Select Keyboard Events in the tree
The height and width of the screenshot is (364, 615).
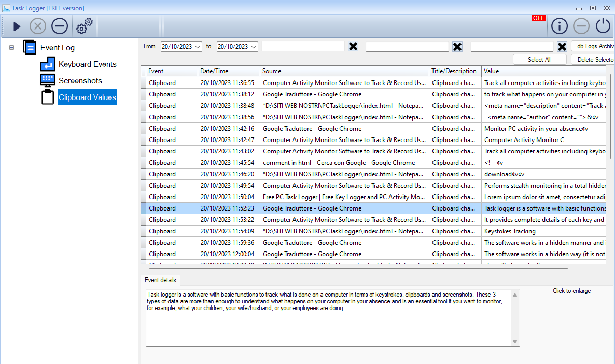(x=87, y=64)
